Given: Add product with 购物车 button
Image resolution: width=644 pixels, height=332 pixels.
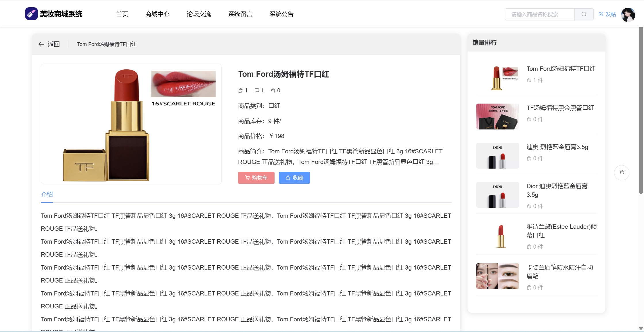Looking at the screenshot, I should 256,178.
